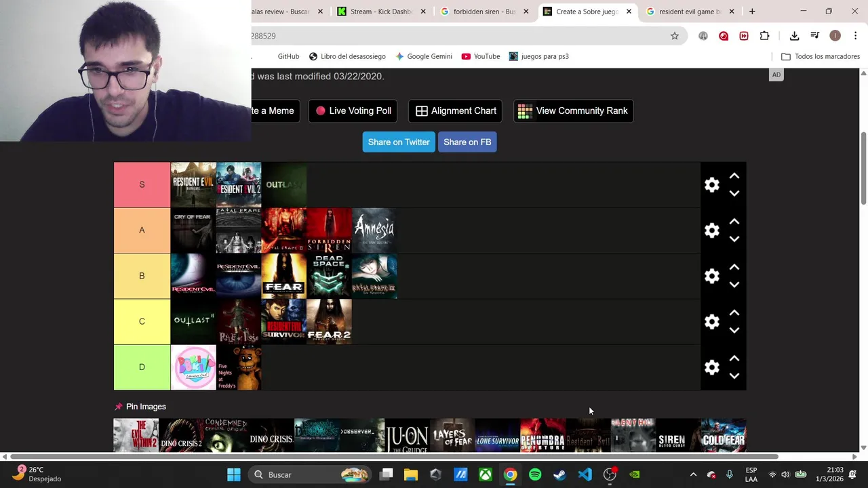Select Resident Evil Survivor image in C tier

pyautogui.click(x=284, y=321)
